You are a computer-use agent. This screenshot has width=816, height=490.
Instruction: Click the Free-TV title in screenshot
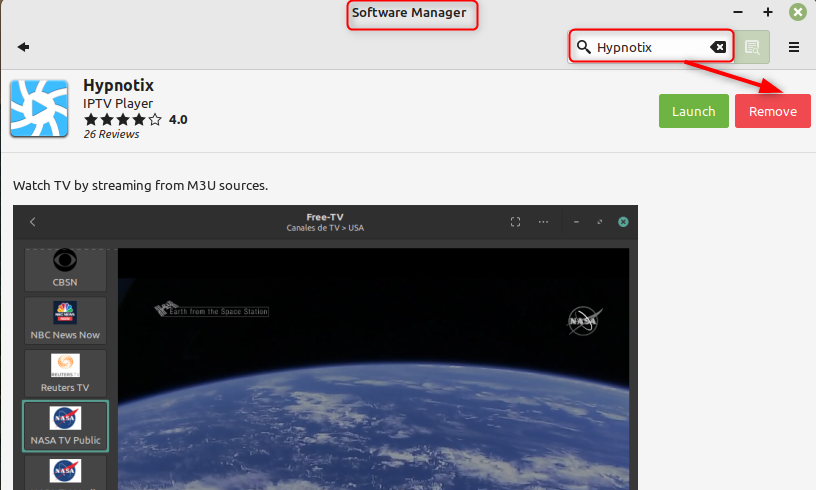[x=325, y=217]
